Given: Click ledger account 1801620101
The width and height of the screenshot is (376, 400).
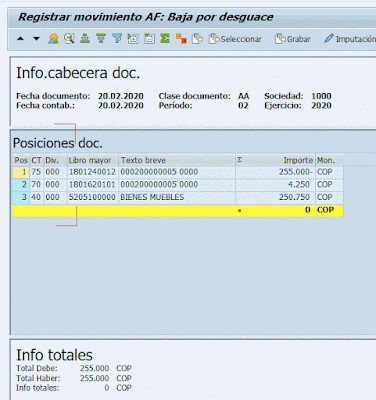Looking at the screenshot, I should tap(92, 185).
